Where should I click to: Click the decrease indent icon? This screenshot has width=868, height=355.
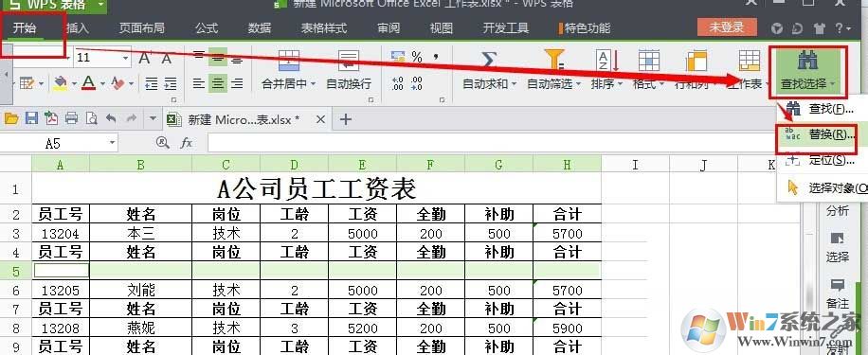[x=151, y=83]
